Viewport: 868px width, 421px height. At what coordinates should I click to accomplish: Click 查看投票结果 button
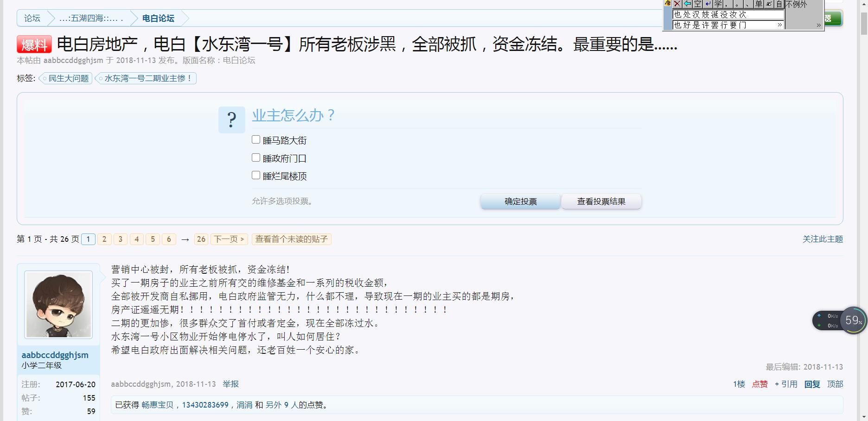[601, 201]
